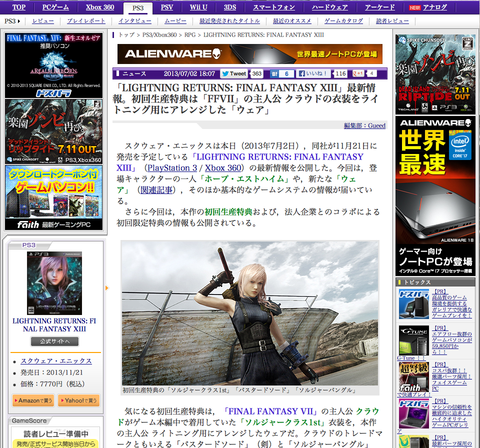Switch to the Xbox 360 tab

(100, 7)
